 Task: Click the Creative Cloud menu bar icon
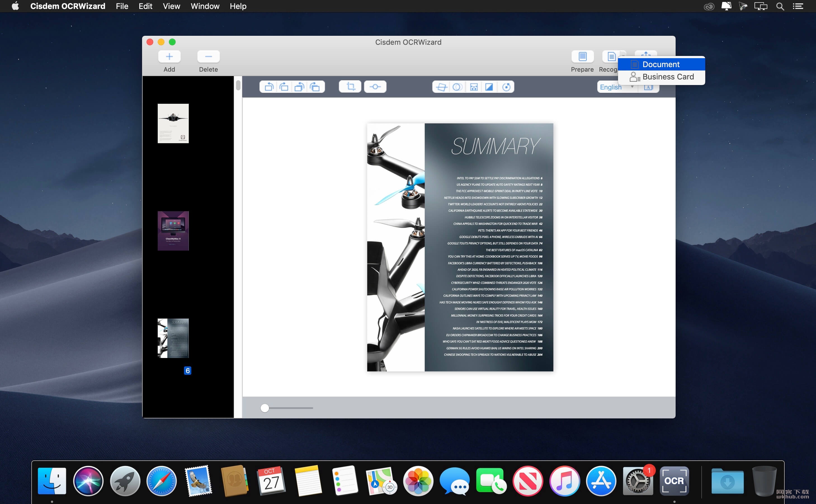[x=709, y=6]
